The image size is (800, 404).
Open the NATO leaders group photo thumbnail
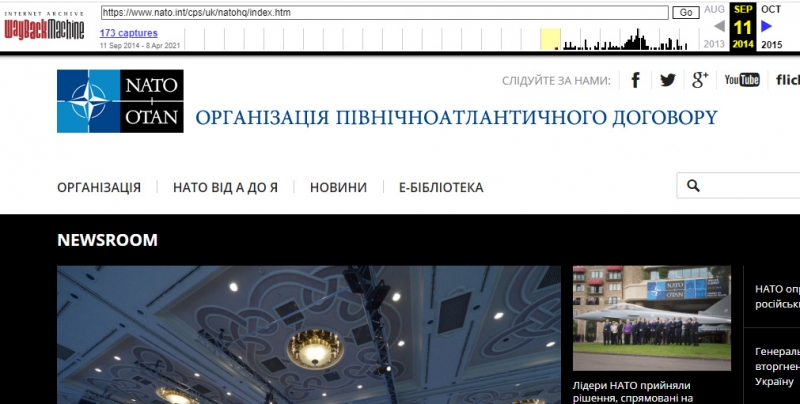tap(652, 319)
